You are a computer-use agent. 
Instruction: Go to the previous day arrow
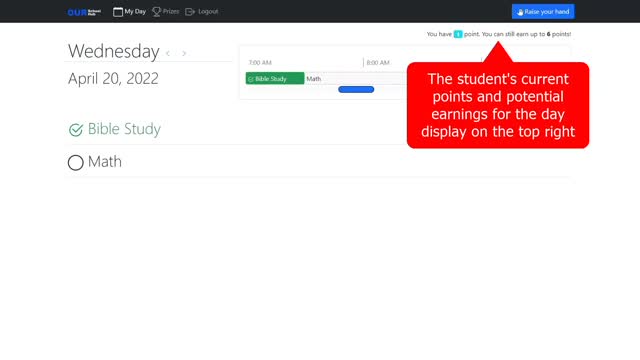168,53
